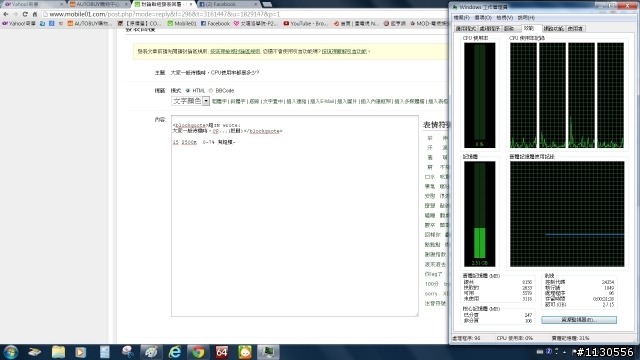Open Task Manager File (F) menu
Viewport: 640px width, 360px height.
pos(462,18)
